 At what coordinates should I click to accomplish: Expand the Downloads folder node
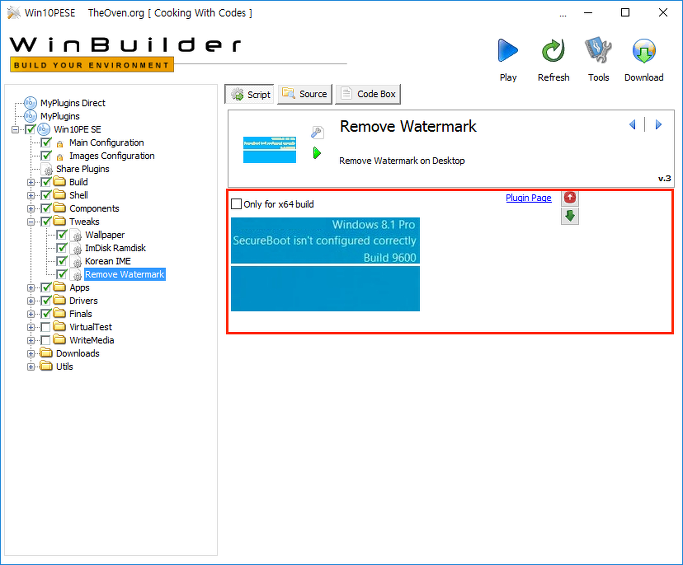[31, 353]
